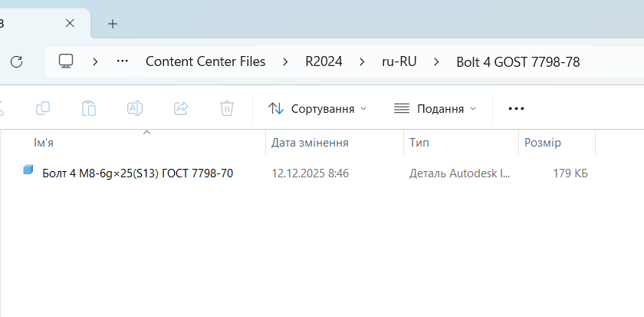Open the See more toolbar options
The image size is (644, 317).
(516, 108)
